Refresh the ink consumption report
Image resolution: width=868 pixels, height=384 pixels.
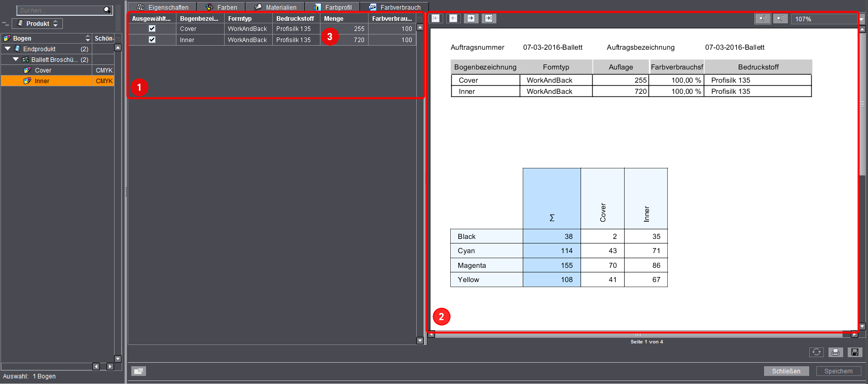point(816,352)
